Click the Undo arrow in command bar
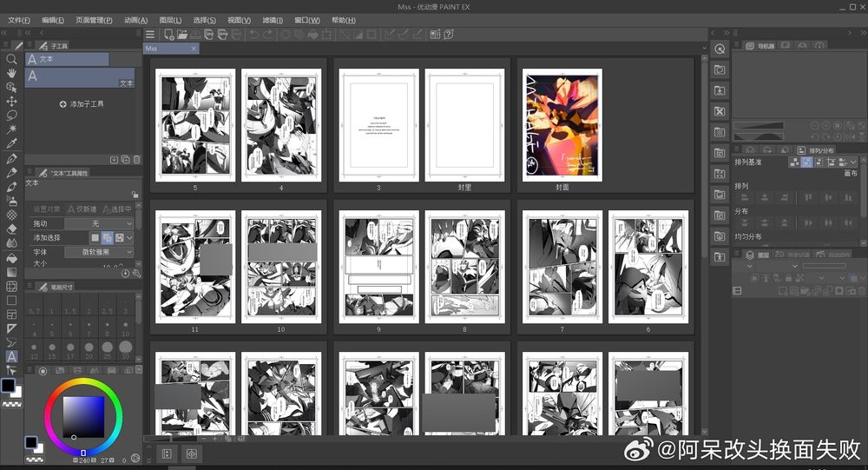 coord(253,35)
